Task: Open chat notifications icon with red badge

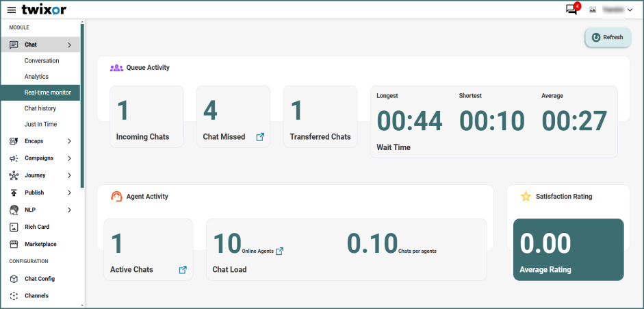Action: (571, 10)
